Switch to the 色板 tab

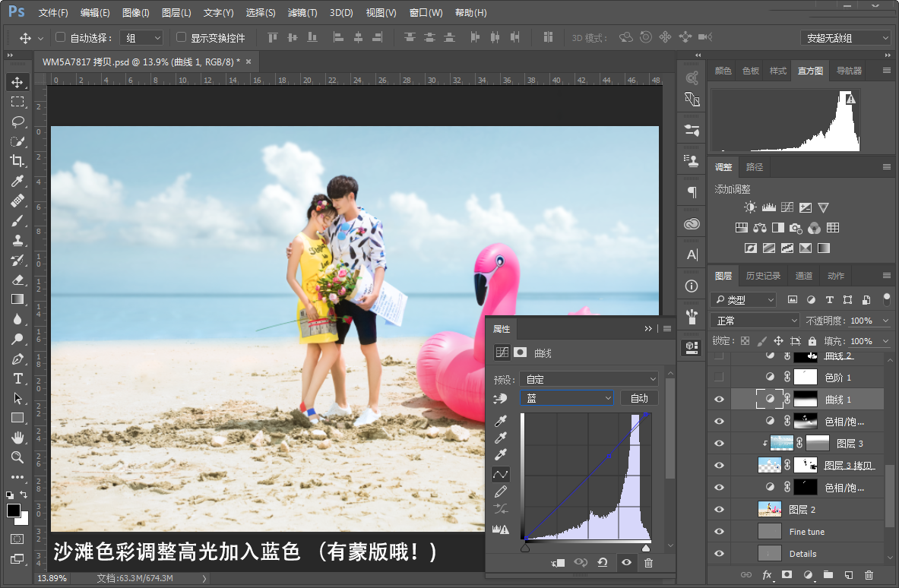[751, 71]
